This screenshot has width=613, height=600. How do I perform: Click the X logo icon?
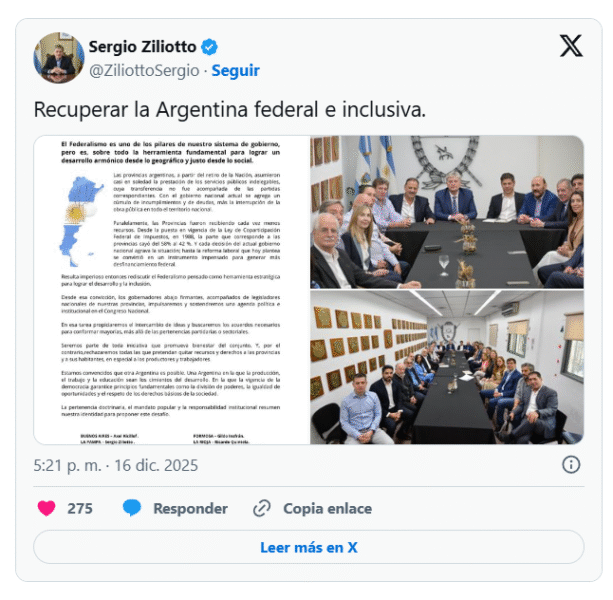pyautogui.click(x=571, y=46)
